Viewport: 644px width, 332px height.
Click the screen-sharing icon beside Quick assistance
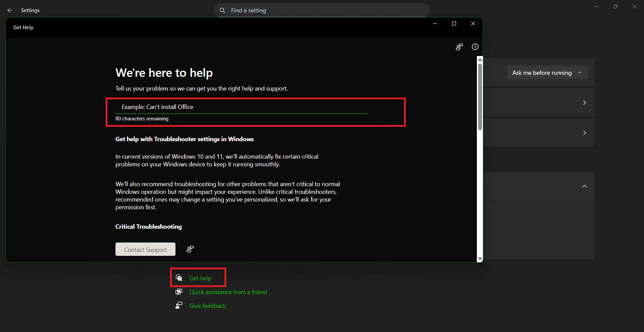[x=179, y=292]
